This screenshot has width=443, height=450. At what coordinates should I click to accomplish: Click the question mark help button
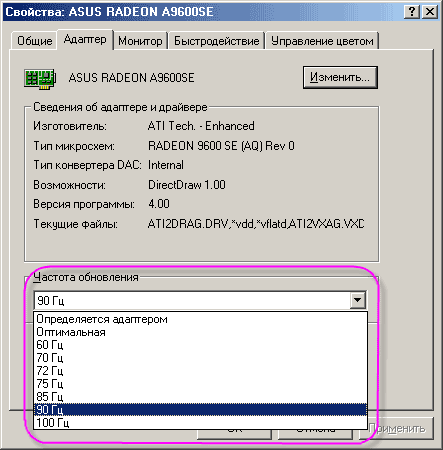[412, 12]
